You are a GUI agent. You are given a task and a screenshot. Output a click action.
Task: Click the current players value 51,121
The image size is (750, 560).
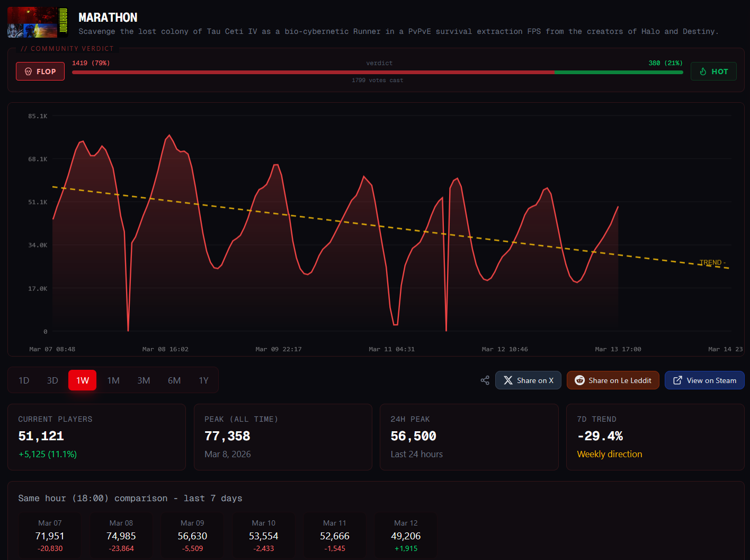click(x=41, y=436)
